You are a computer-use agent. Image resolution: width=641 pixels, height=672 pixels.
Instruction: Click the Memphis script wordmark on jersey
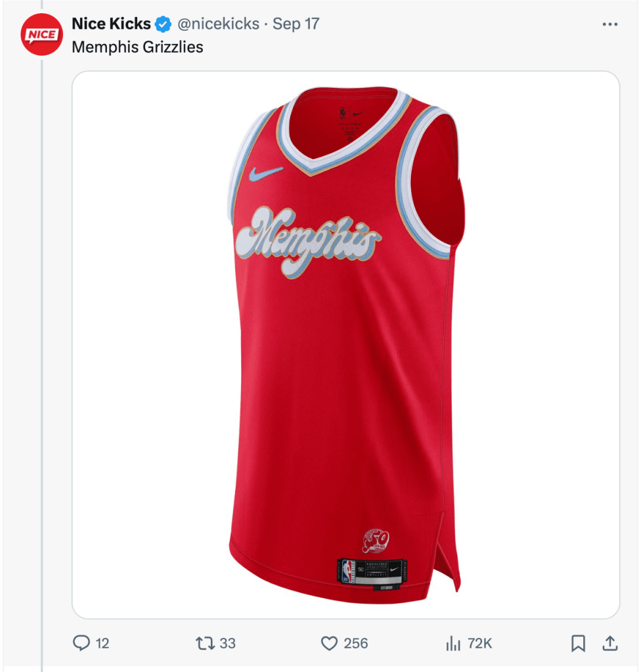tap(307, 242)
